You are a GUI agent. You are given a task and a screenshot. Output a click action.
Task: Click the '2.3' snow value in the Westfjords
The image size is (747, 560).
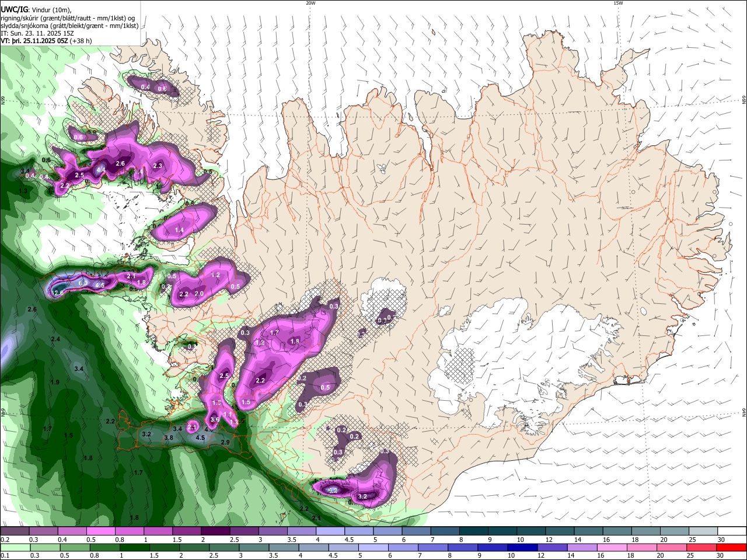coord(158,166)
